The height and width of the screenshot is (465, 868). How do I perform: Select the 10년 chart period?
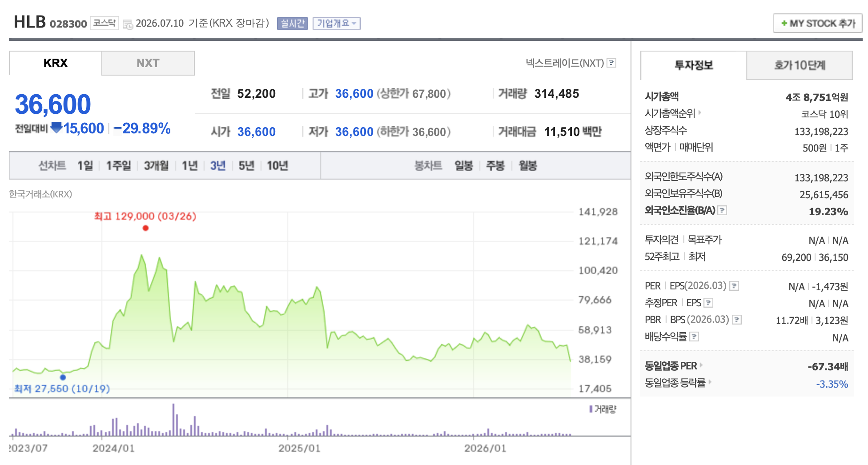coord(277,166)
